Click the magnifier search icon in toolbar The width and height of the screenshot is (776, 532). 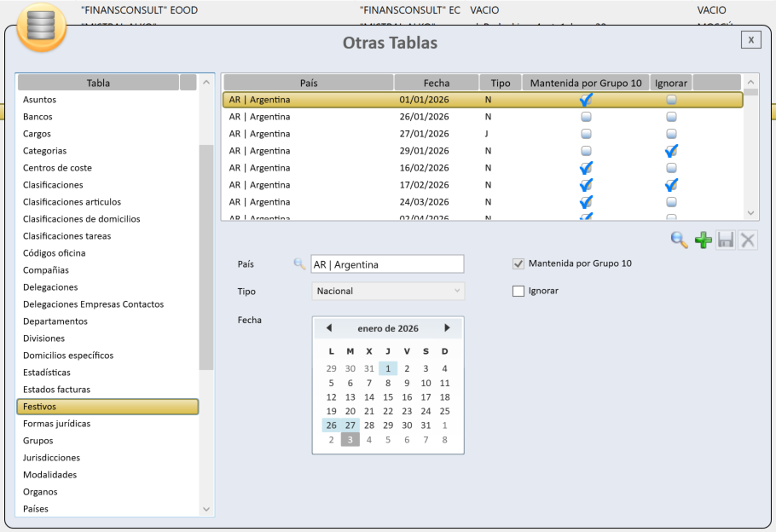point(680,241)
